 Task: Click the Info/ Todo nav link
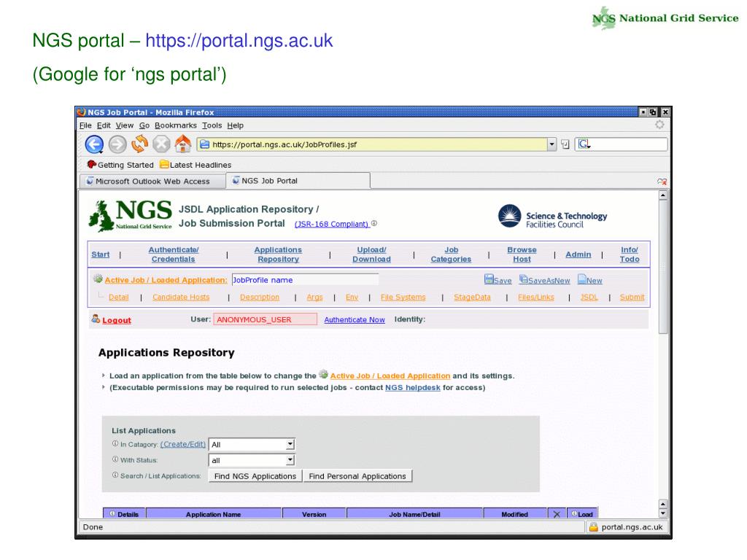coord(630,254)
